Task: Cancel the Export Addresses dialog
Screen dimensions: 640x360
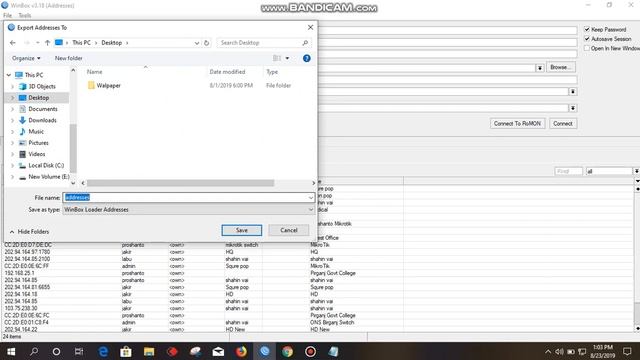Action: tap(289, 230)
